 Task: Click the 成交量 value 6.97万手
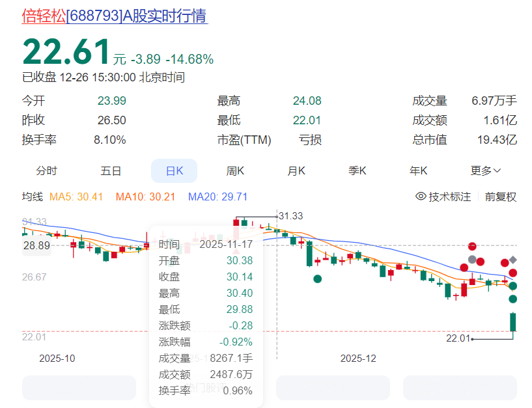tap(494, 101)
